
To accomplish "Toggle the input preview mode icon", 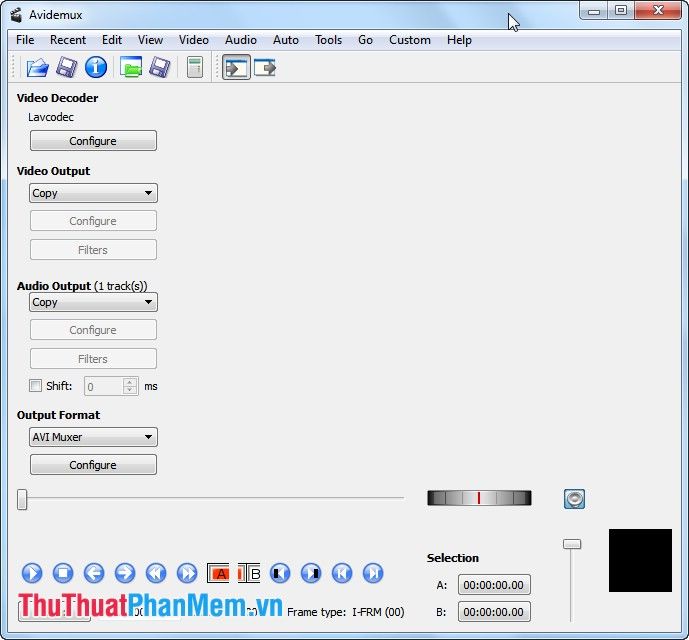I will [236, 68].
